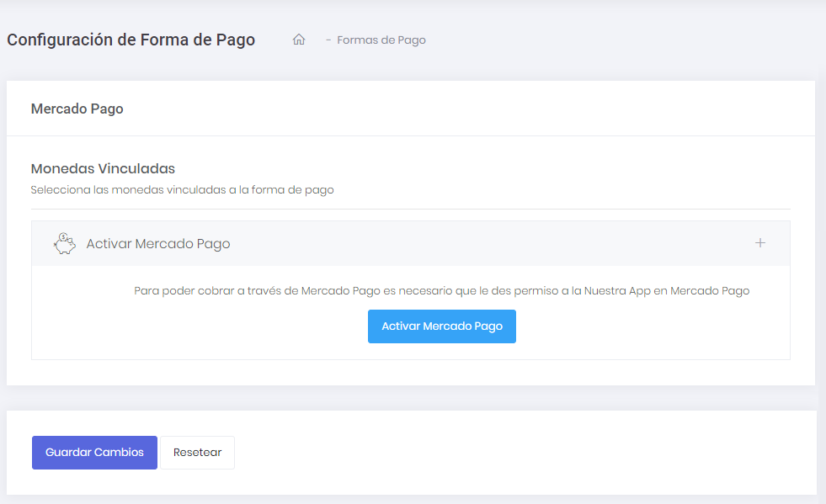Click the Configuración de Forma de Pago title

131,40
